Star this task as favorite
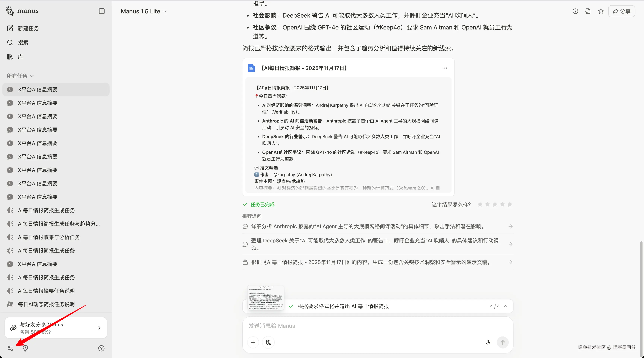 601,11
